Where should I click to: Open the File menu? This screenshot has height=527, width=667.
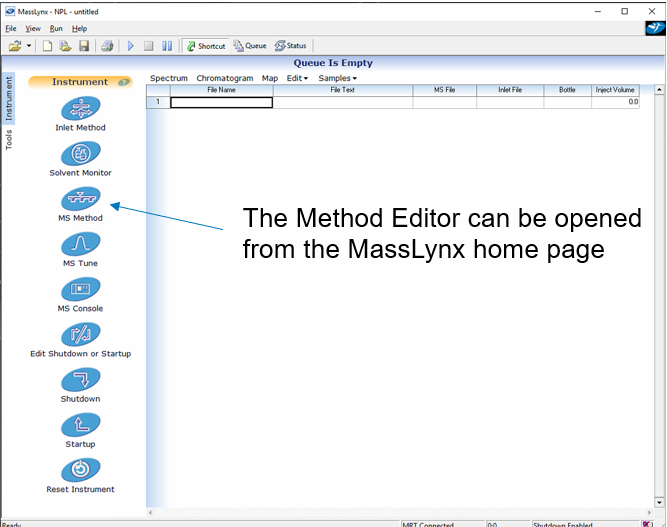[11, 28]
